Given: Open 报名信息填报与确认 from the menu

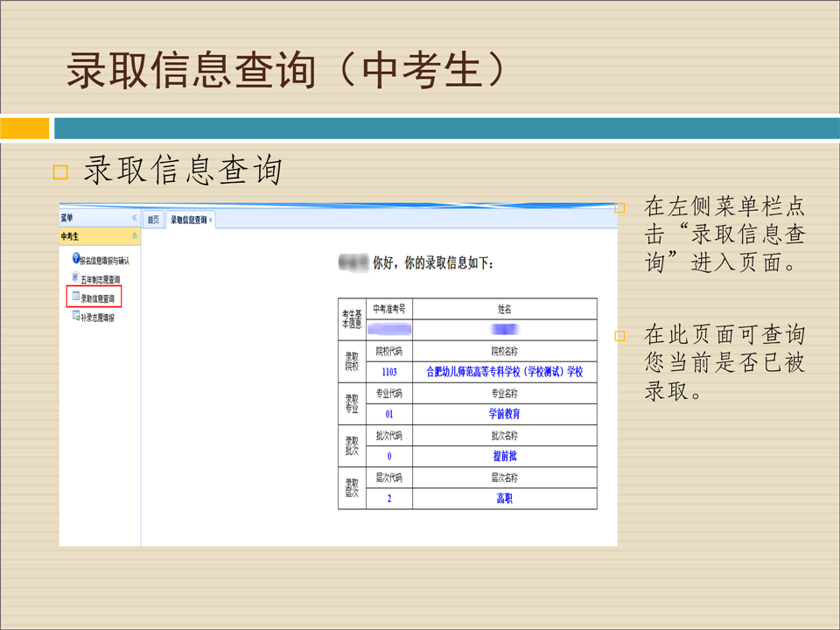Looking at the screenshot, I should (105, 260).
